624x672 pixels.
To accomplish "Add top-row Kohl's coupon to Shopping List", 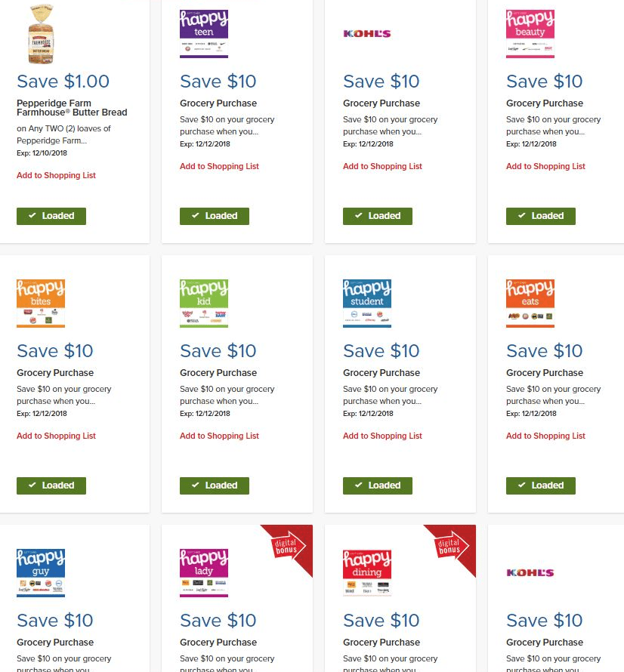I will [382, 166].
